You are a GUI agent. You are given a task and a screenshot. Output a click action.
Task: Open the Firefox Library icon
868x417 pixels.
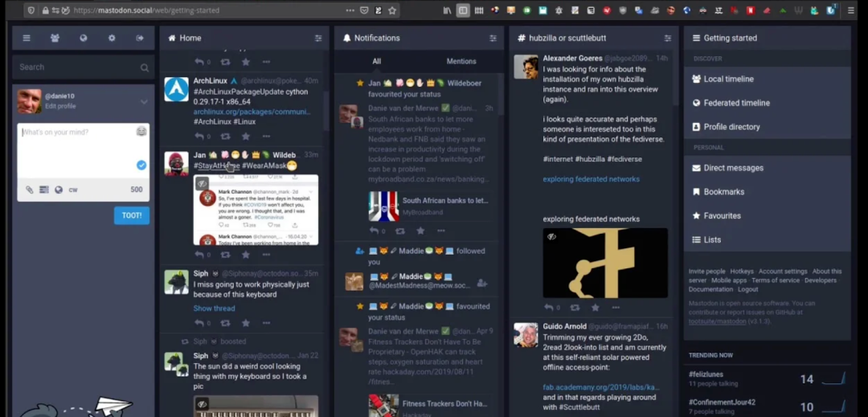[x=447, y=10]
